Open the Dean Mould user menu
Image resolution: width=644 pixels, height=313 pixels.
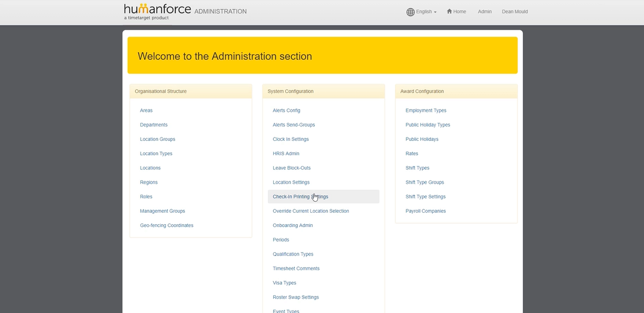[x=515, y=12]
